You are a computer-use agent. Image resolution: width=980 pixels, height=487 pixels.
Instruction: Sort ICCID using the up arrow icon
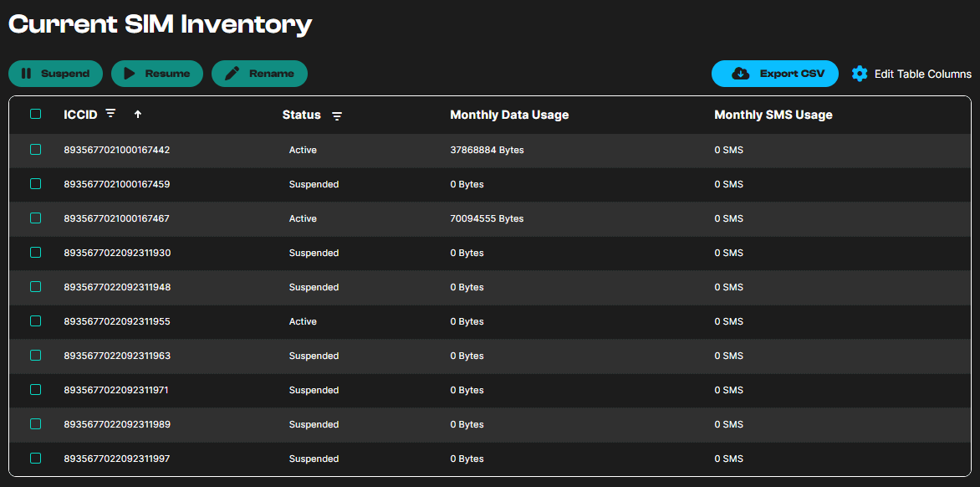[x=138, y=115]
